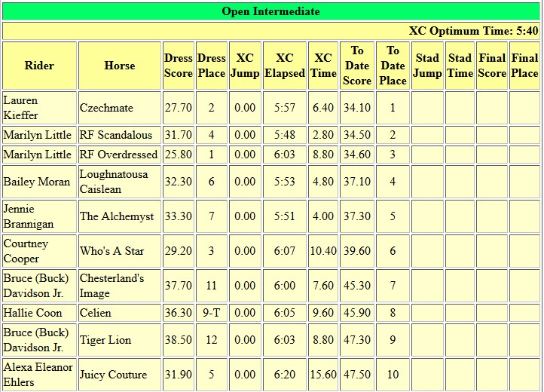544x392 pixels.
Task: Click the Rider column header
Action: [39, 66]
